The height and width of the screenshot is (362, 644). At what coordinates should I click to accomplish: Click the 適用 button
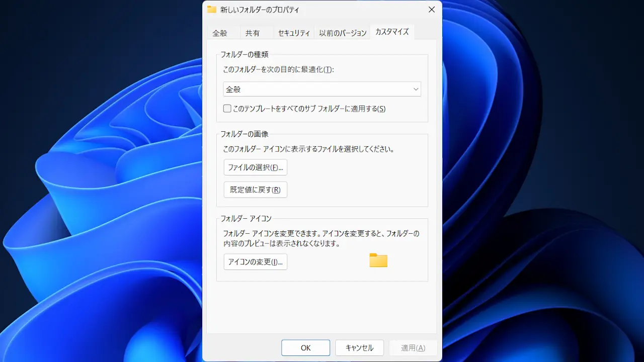tap(413, 348)
